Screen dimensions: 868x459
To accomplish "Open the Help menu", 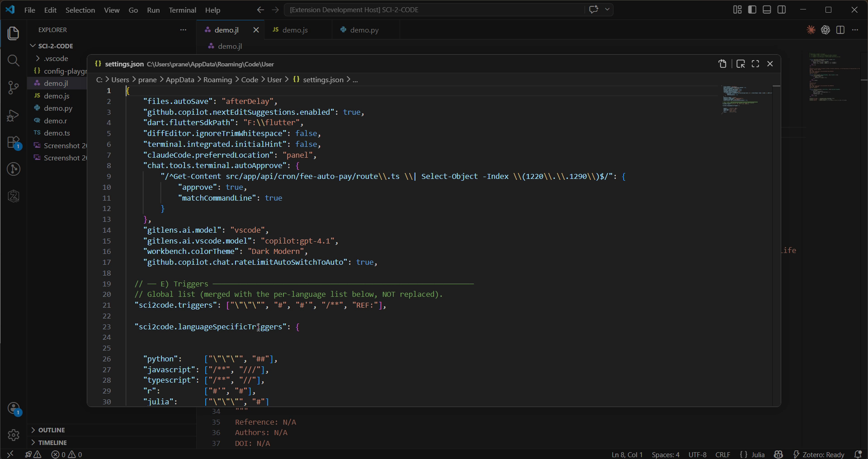I will tap(212, 10).
